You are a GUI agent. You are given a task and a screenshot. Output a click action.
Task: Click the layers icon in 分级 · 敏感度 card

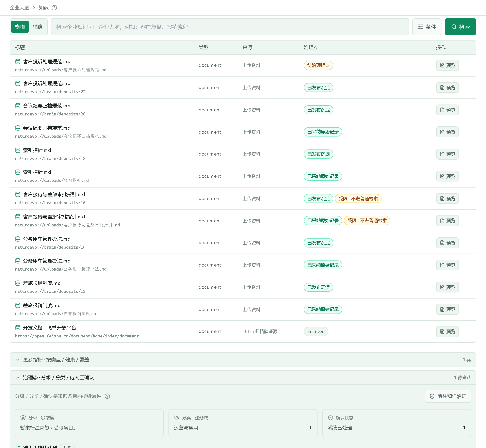click(x=23, y=417)
